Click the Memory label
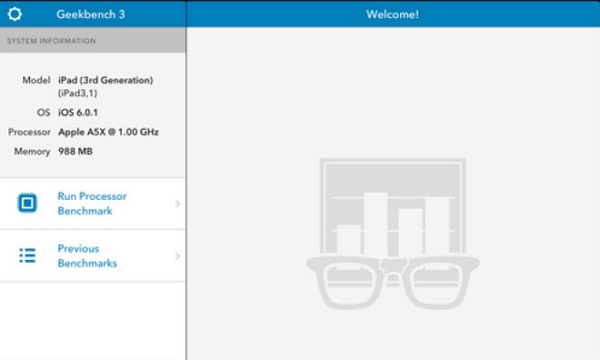The width and height of the screenshot is (600, 360). point(32,151)
